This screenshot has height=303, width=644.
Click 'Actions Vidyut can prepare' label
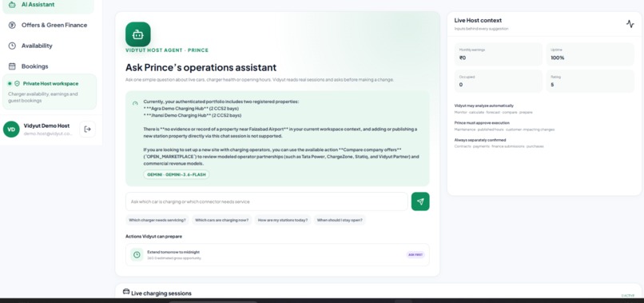tap(153, 237)
